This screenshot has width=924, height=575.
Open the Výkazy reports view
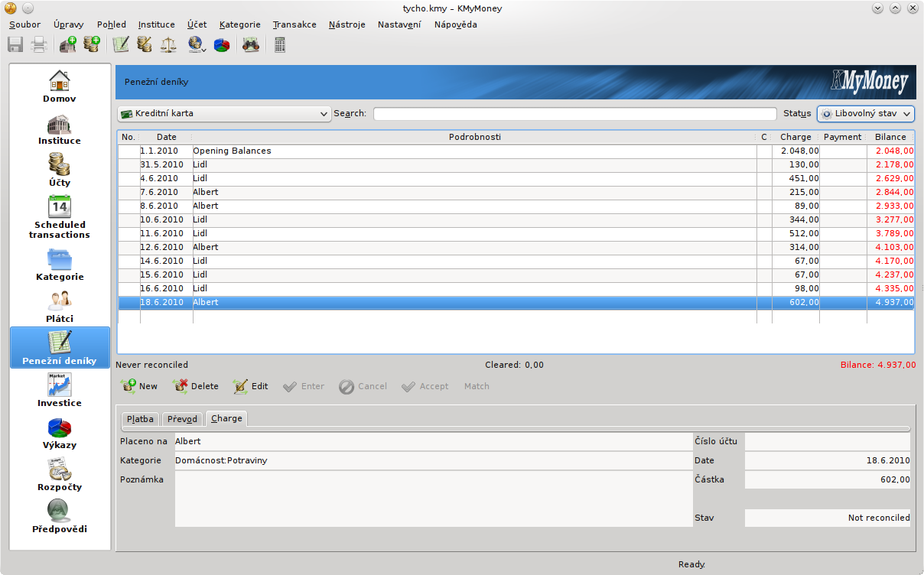point(60,432)
